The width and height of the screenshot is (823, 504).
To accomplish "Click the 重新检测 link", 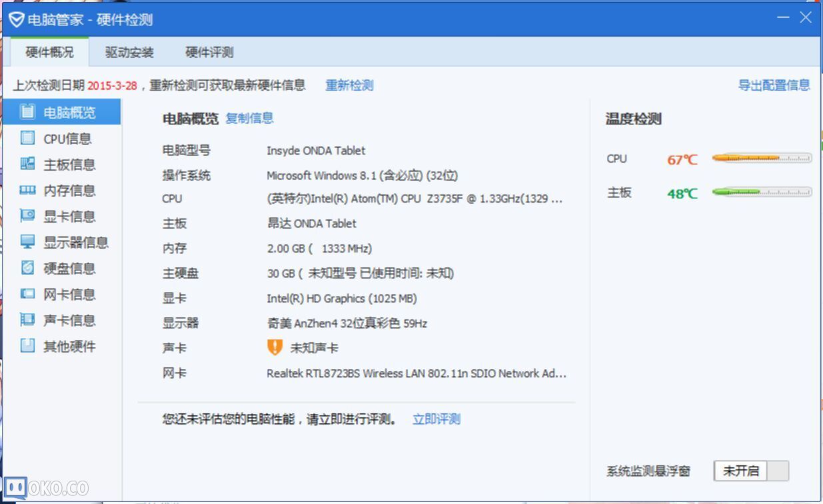I will 349,85.
